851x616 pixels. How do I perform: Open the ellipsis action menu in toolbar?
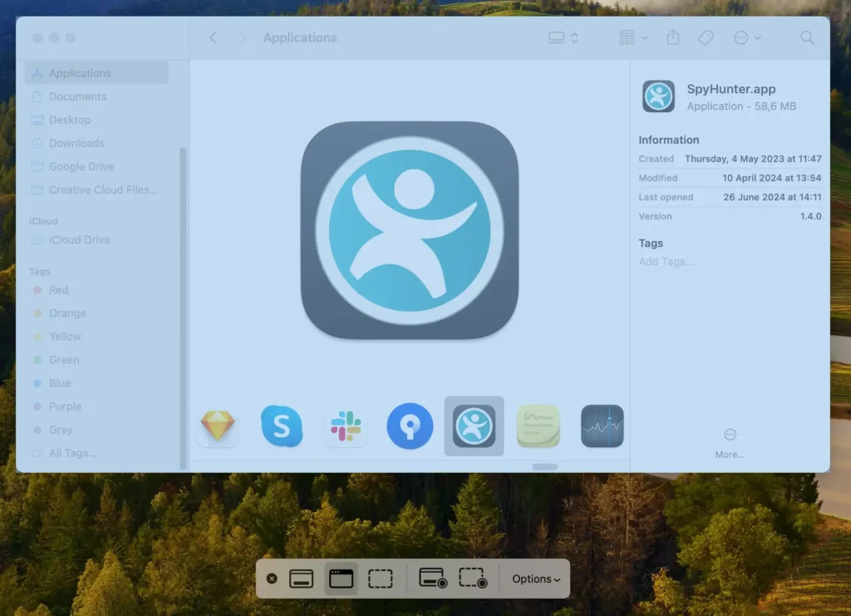(747, 37)
